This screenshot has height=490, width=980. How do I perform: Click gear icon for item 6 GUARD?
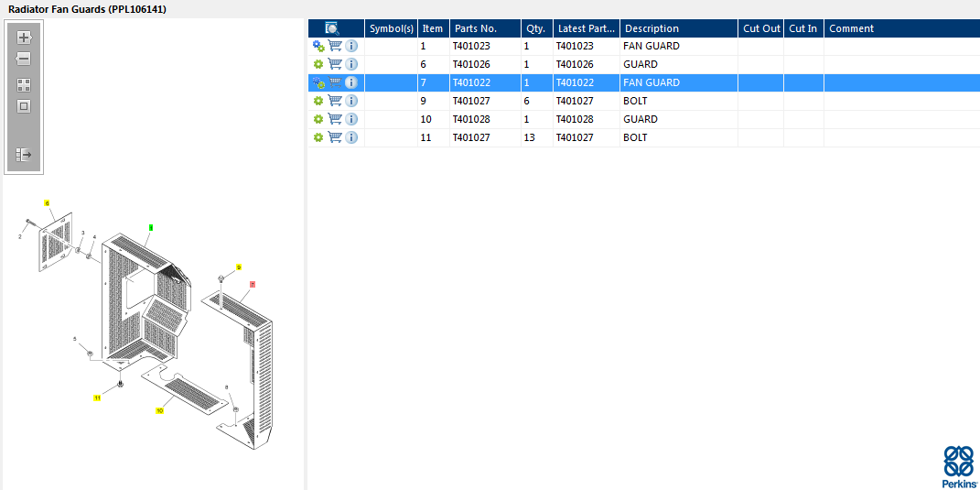pyautogui.click(x=318, y=64)
